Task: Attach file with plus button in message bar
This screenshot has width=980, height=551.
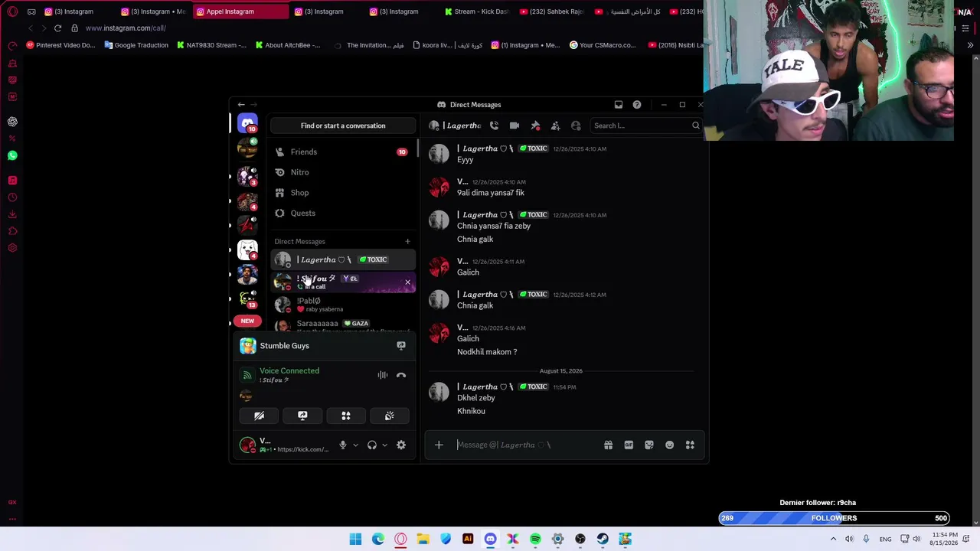Action: click(439, 445)
